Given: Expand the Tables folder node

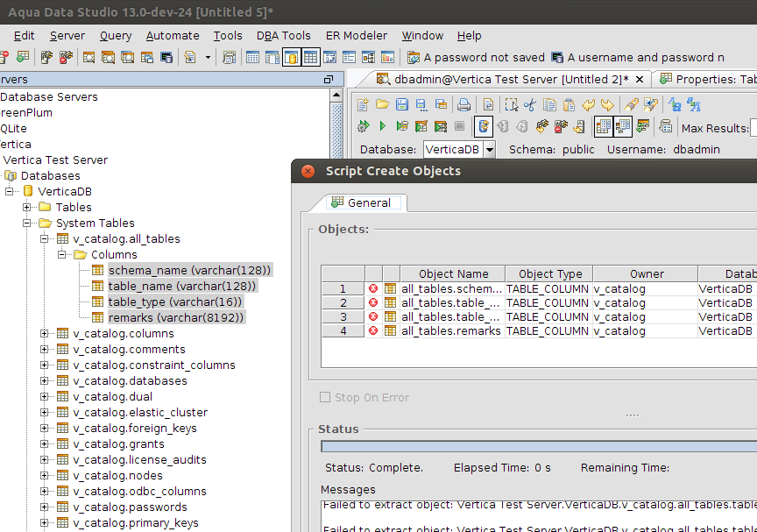Looking at the screenshot, I should 27,208.
